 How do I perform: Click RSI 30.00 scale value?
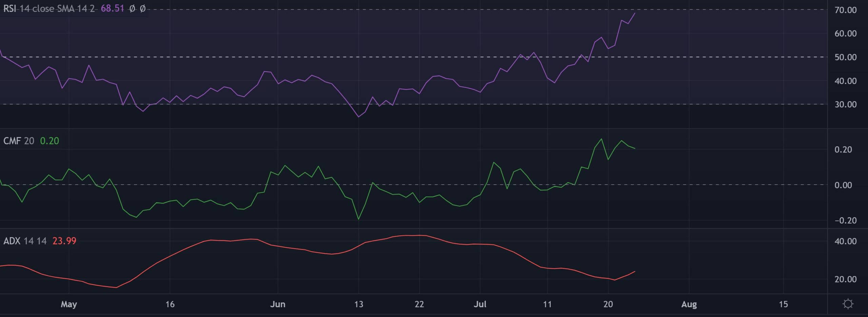[x=846, y=104]
